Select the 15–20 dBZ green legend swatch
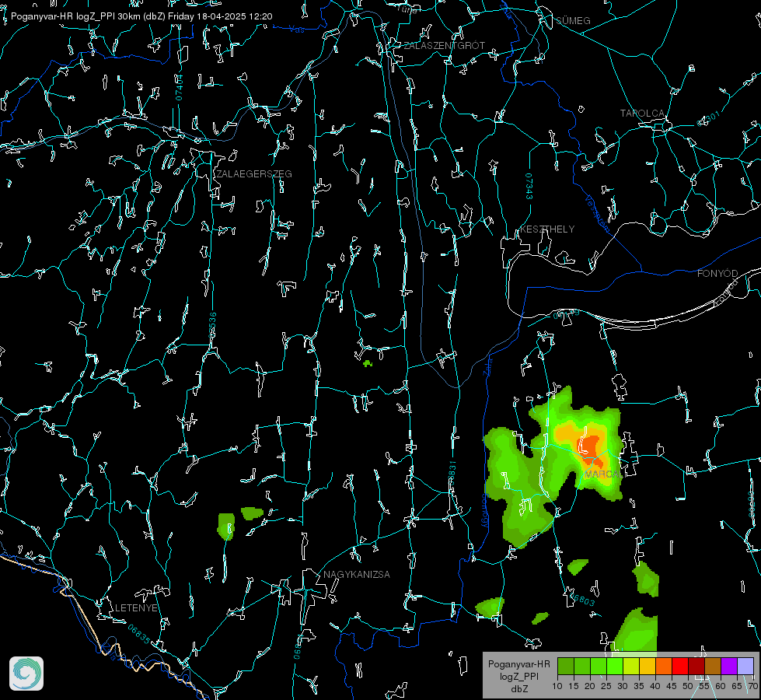Image resolution: width=761 pixels, height=700 pixels. point(582,666)
